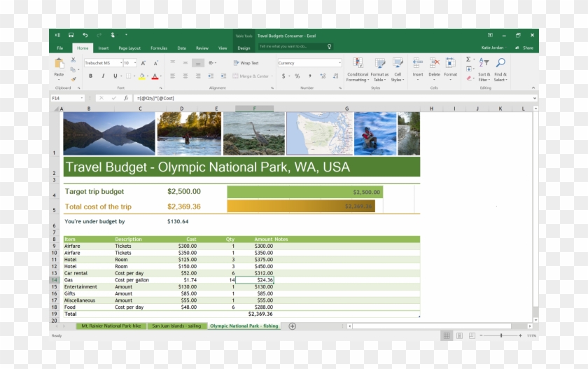588x369 pixels.
Task: Apply comma style
Action: [309, 76]
